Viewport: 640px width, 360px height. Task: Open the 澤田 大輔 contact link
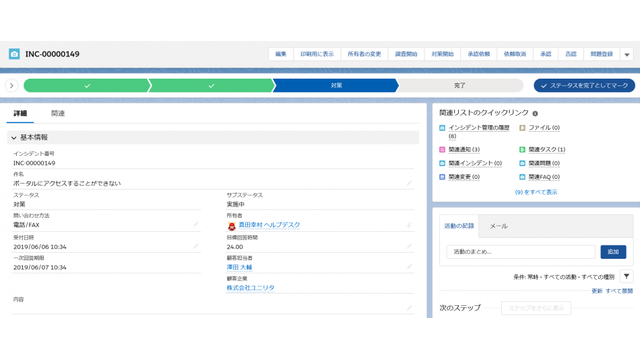(x=239, y=267)
